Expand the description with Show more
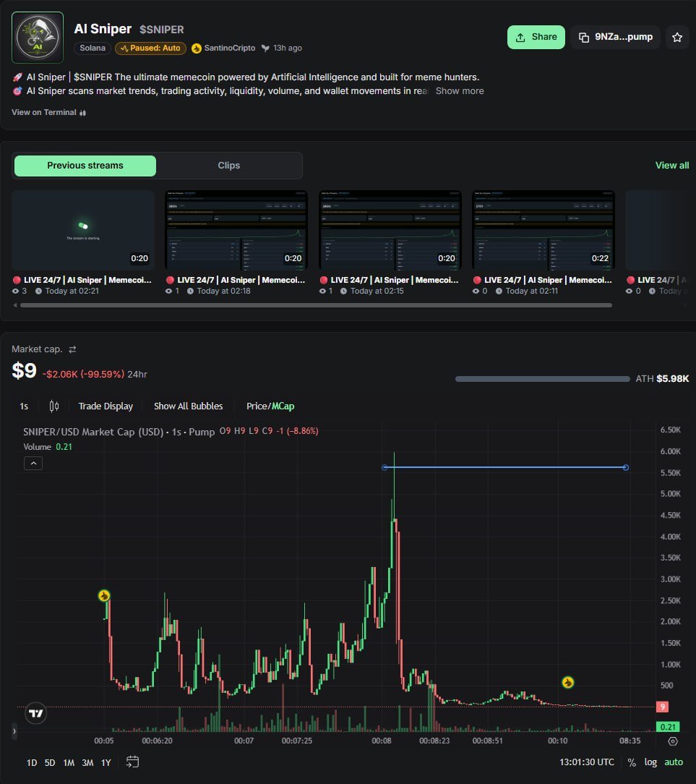This screenshot has width=696, height=784. pos(460,91)
